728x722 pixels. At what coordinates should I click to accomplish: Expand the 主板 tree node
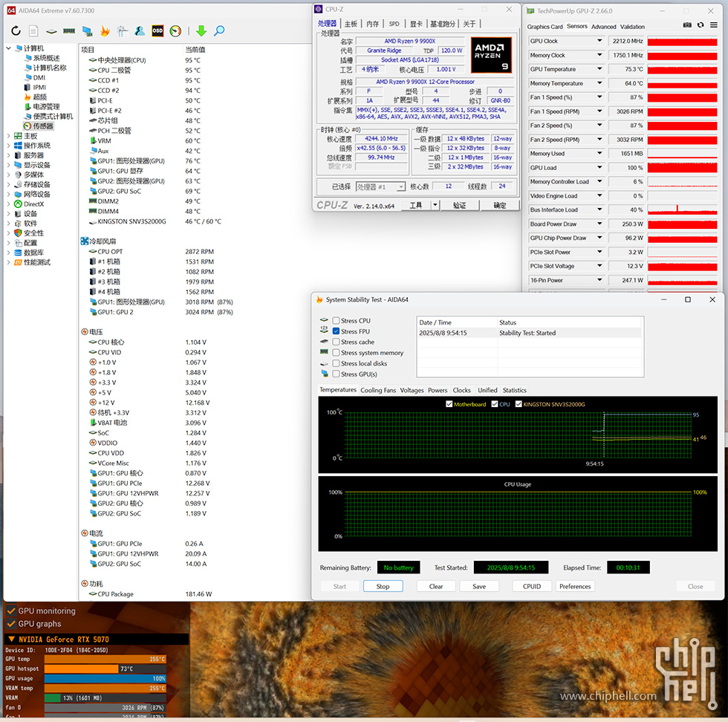click(x=8, y=136)
